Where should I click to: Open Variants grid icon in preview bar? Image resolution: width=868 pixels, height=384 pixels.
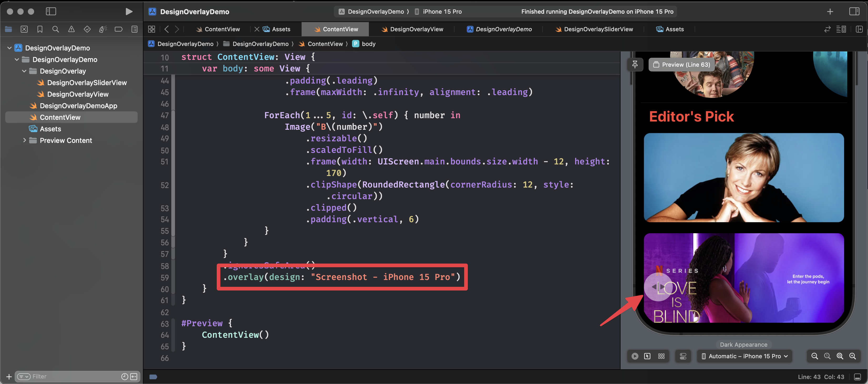[661, 356]
